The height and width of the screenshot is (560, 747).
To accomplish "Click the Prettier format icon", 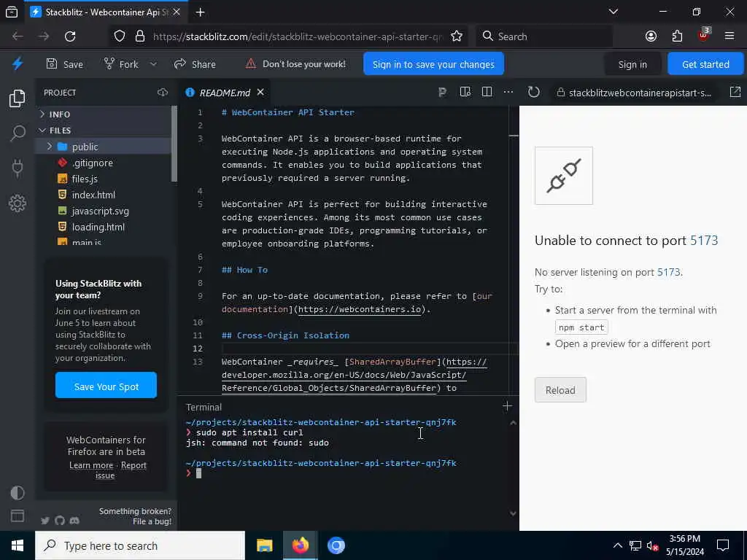I will [442, 93].
